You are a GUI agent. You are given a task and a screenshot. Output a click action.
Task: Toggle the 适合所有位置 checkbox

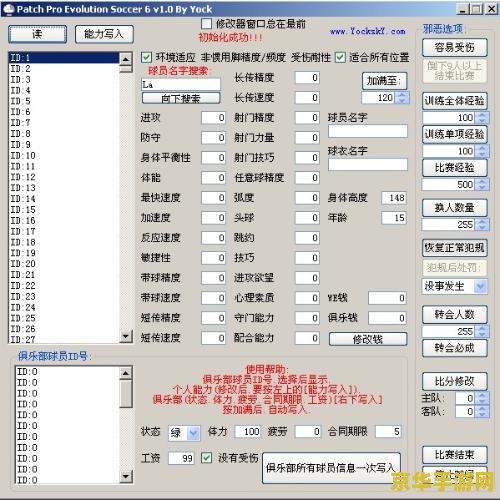point(340,57)
